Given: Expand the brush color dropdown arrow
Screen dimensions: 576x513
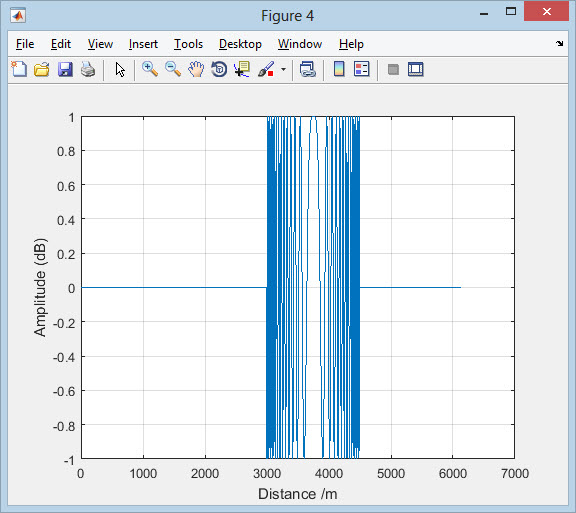Looking at the screenshot, I should tap(283, 69).
